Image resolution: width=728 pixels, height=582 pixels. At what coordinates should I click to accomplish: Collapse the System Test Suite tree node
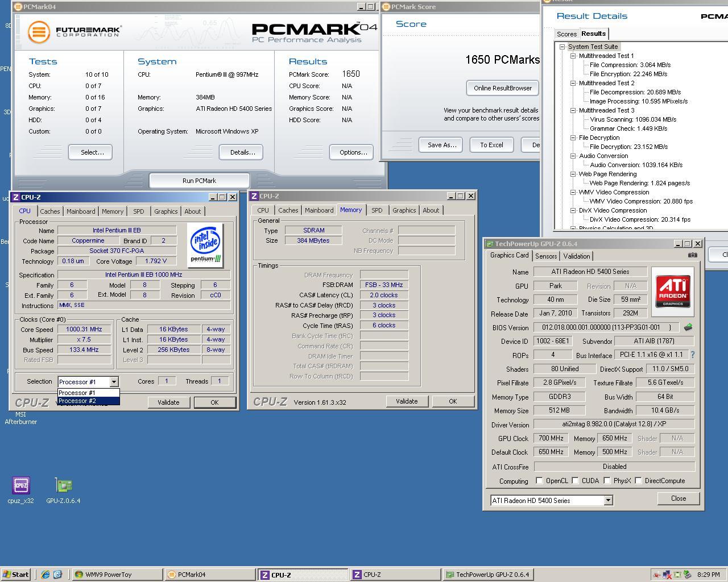click(x=562, y=47)
